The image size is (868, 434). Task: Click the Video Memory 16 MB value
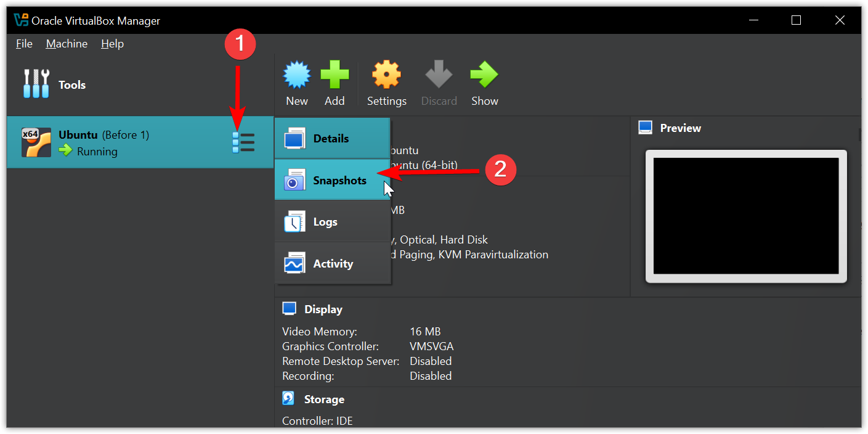coord(425,332)
